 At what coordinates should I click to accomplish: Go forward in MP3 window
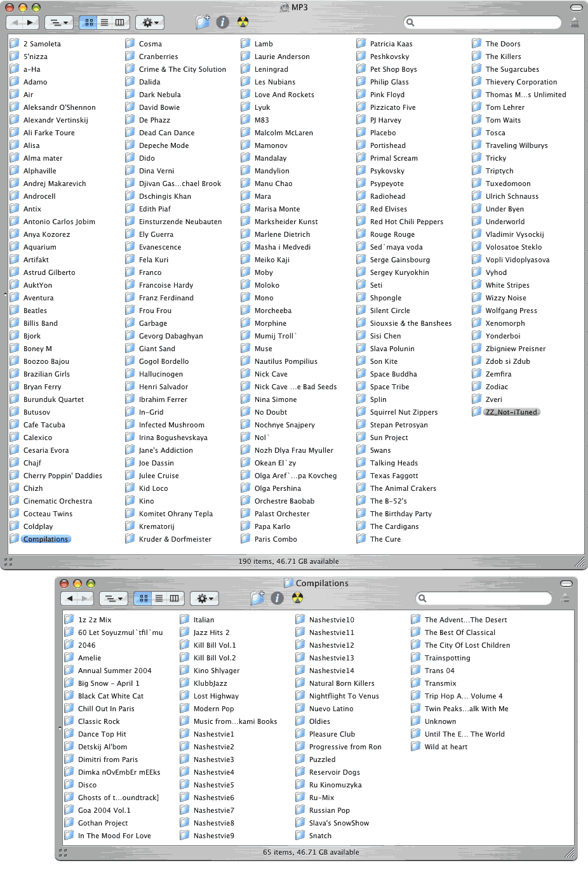(x=31, y=22)
